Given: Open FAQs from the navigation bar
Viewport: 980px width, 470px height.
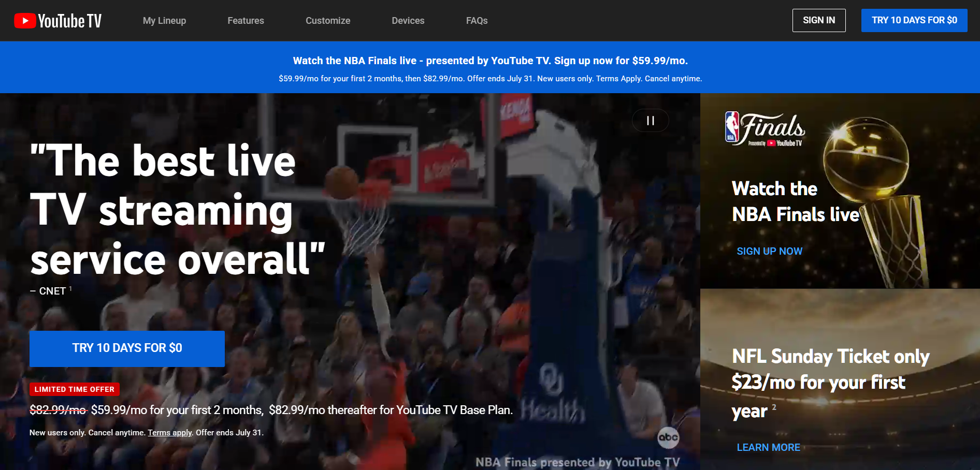Looking at the screenshot, I should 477,21.
